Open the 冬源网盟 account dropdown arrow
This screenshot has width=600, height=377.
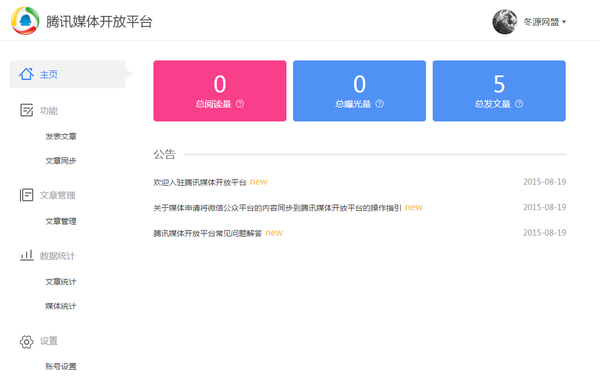pyautogui.click(x=564, y=22)
